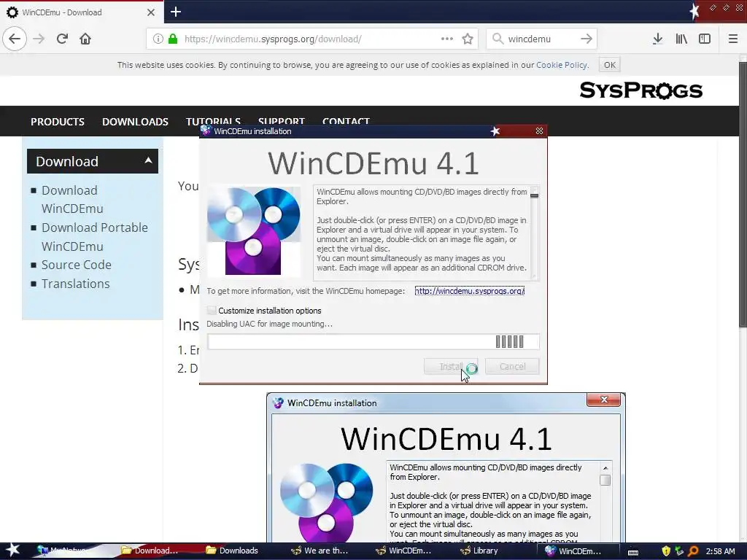Click the disc logo in the page screenshot
This screenshot has height=560, width=747.
tap(326, 502)
